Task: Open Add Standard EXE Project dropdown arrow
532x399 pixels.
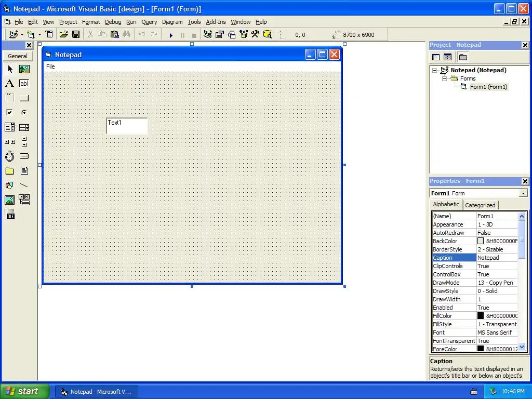Action: point(22,35)
